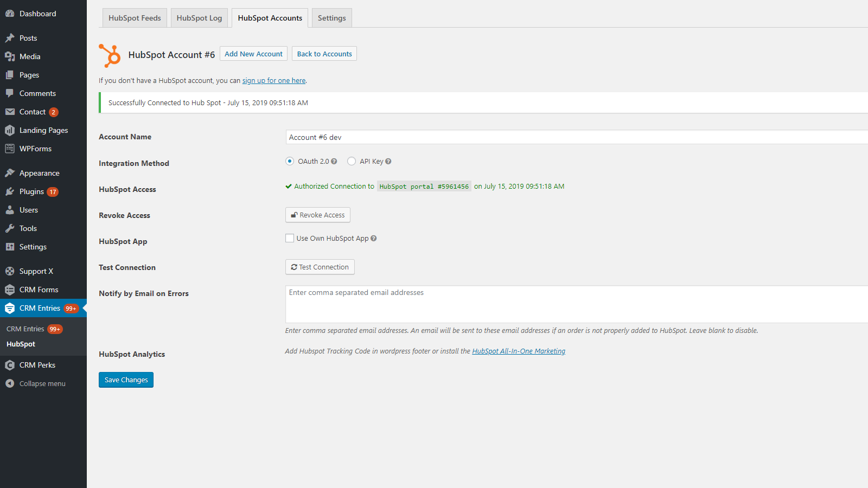Click the API Key help icon

(x=388, y=162)
